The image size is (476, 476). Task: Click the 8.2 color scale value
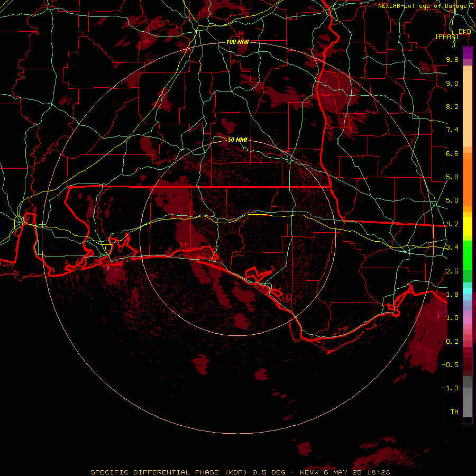[452, 106]
